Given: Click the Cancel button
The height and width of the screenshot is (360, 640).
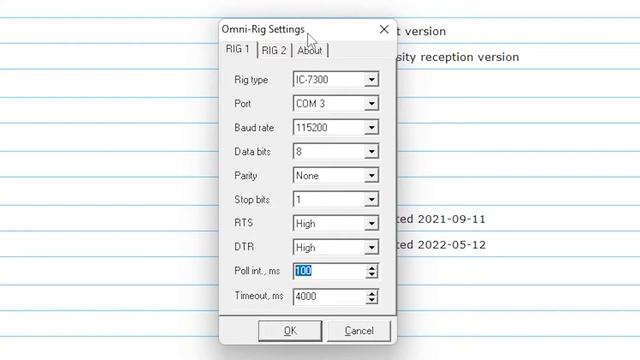Looking at the screenshot, I should (x=359, y=331).
